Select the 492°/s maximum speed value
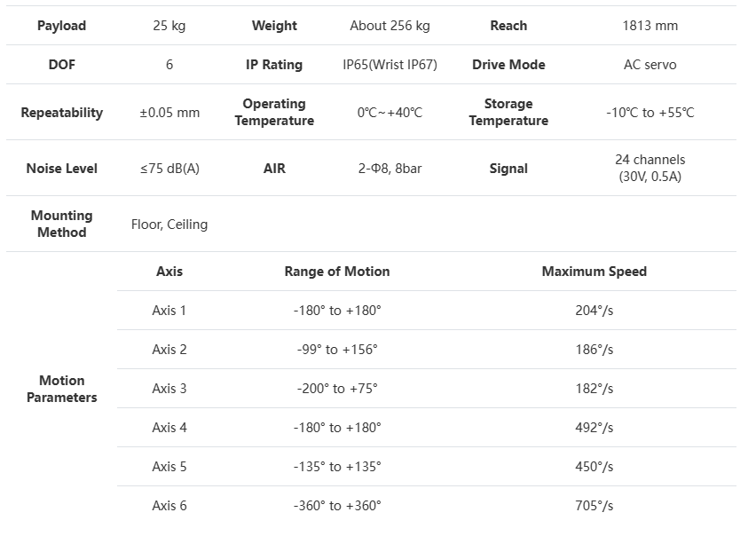This screenshot has width=756, height=544. pos(594,428)
